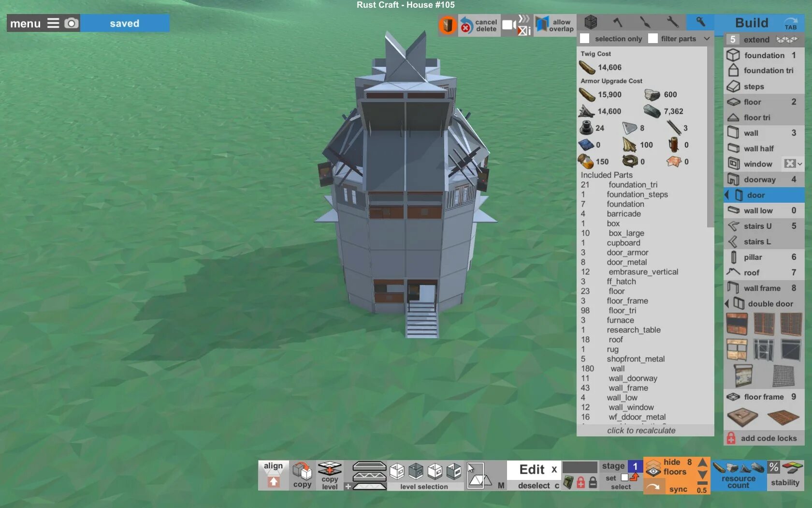The image size is (812, 508).
Task: Click the align tool
Action: tap(274, 475)
